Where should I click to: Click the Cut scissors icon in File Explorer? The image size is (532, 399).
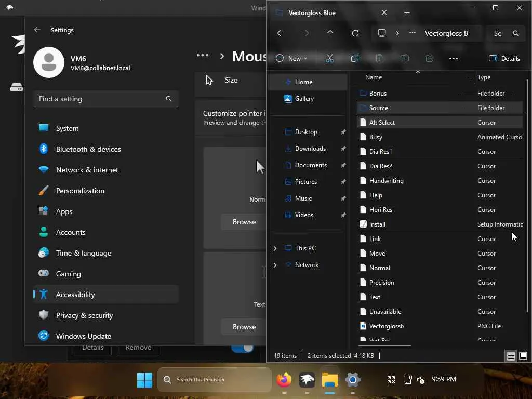(x=329, y=58)
